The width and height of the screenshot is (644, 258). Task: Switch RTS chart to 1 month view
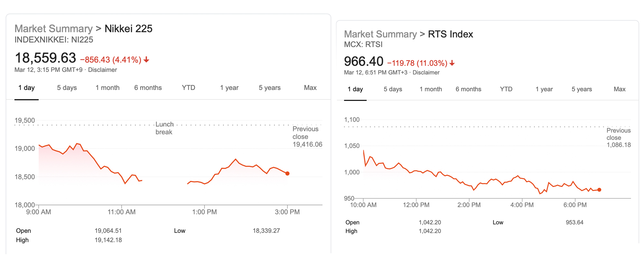431,89
